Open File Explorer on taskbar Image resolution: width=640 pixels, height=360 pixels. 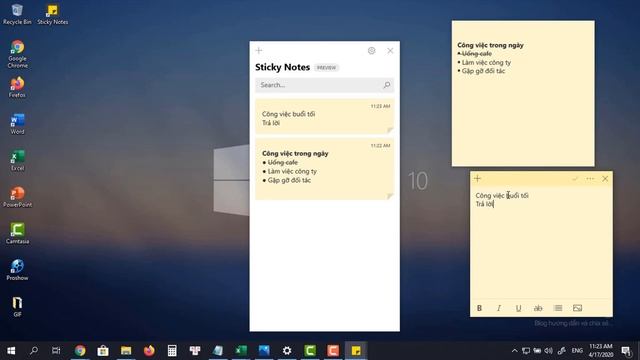coord(126,351)
